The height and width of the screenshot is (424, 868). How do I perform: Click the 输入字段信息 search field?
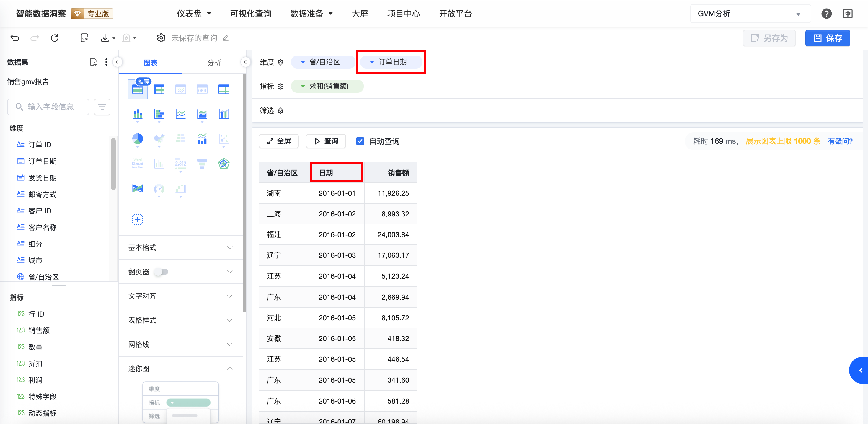pyautogui.click(x=50, y=107)
